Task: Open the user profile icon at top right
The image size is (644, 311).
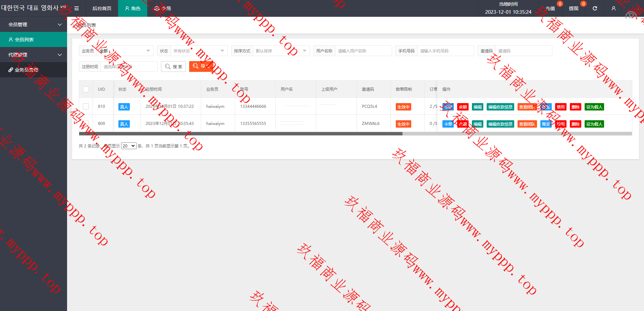Action: click(613, 8)
